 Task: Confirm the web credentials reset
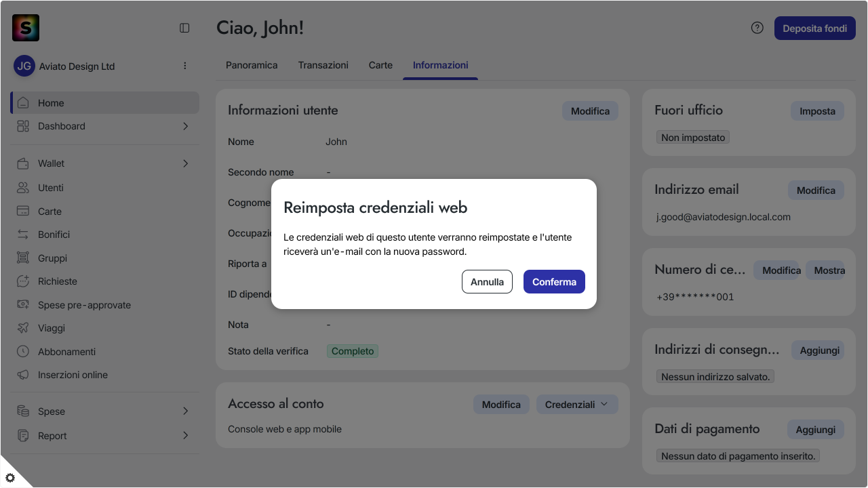554,282
